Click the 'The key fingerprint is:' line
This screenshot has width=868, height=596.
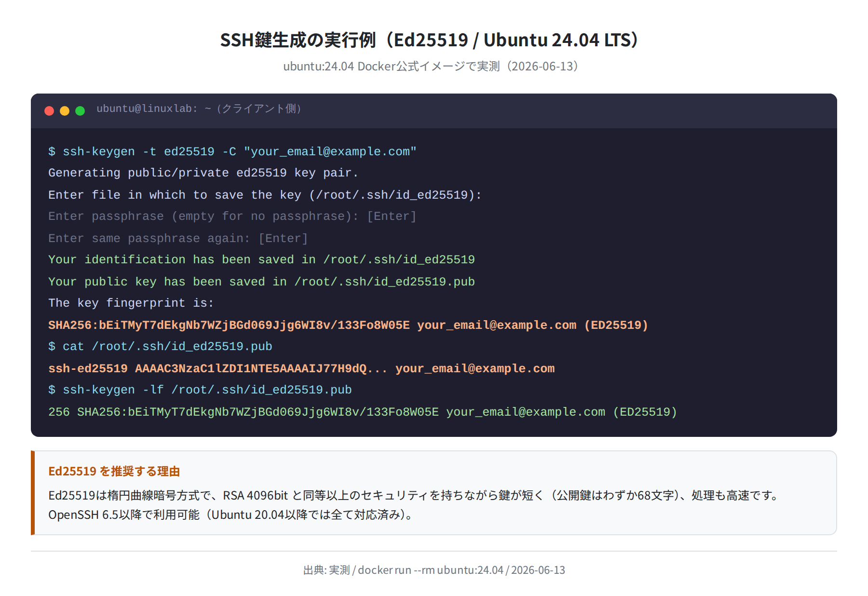131,303
